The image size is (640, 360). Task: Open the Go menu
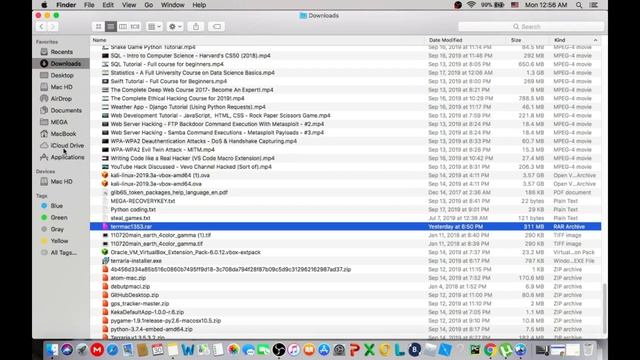click(149, 5)
